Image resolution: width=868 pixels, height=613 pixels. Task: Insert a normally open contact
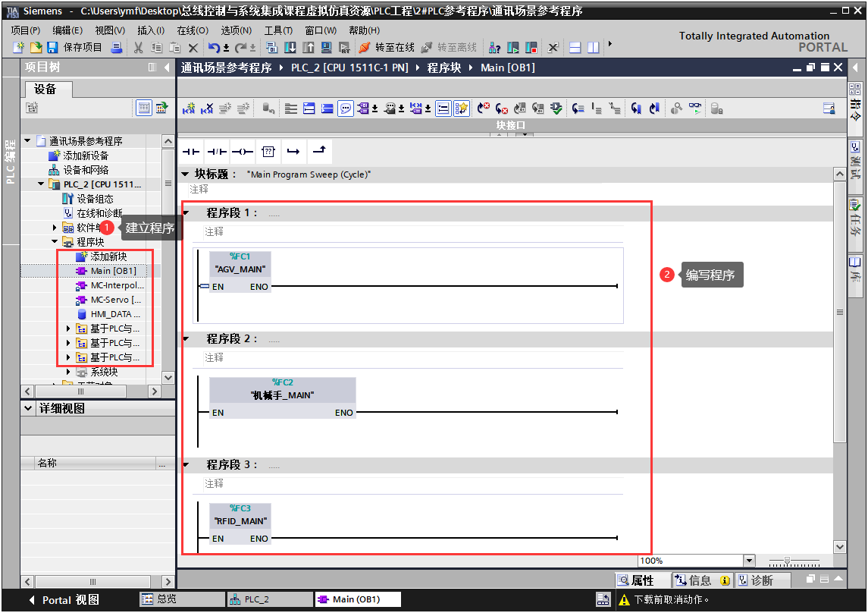click(x=191, y=151)
